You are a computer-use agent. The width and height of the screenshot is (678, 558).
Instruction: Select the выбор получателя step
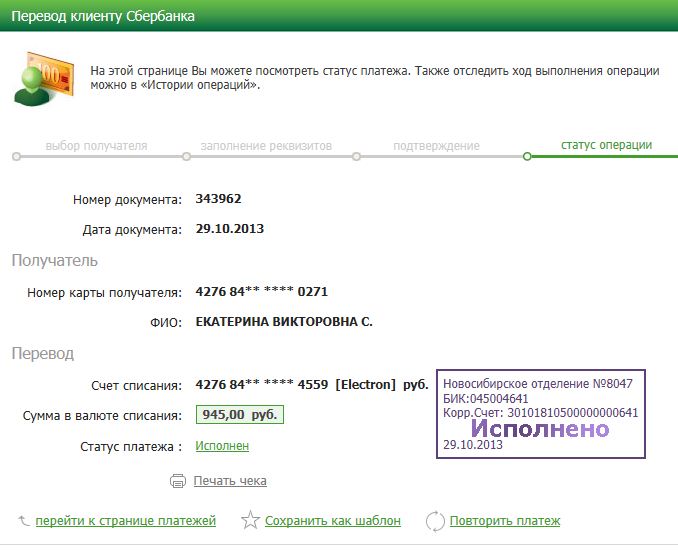point(96,146)
